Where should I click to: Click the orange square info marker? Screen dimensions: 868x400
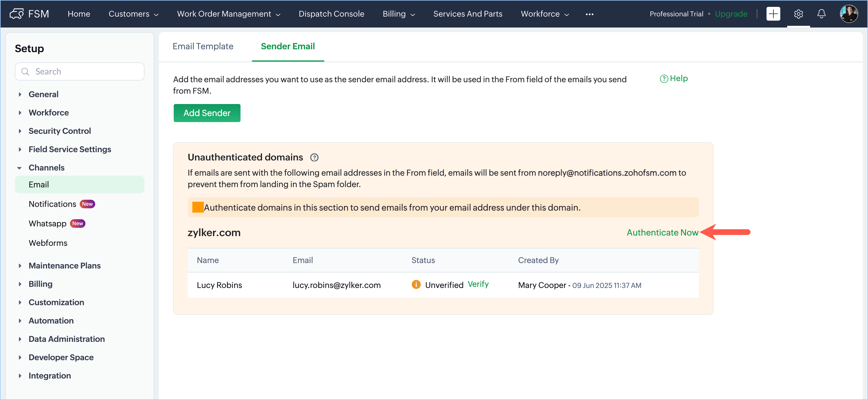coord(198,207)
